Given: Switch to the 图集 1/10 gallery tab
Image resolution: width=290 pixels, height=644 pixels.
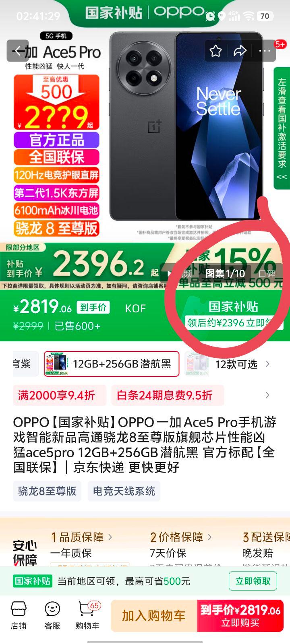Looking at the screenshot, I should [x=225, y=274].
